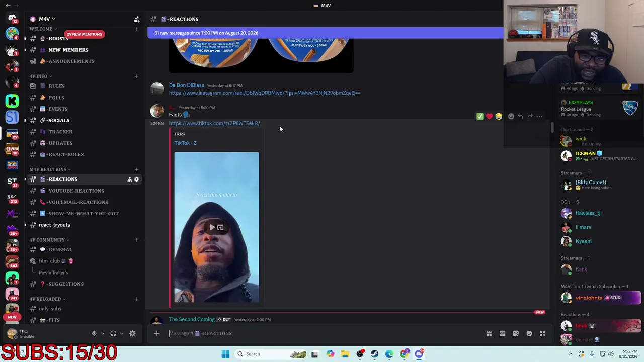Focus the Message #-REACTIONS input box

click(x=322, y=333)
